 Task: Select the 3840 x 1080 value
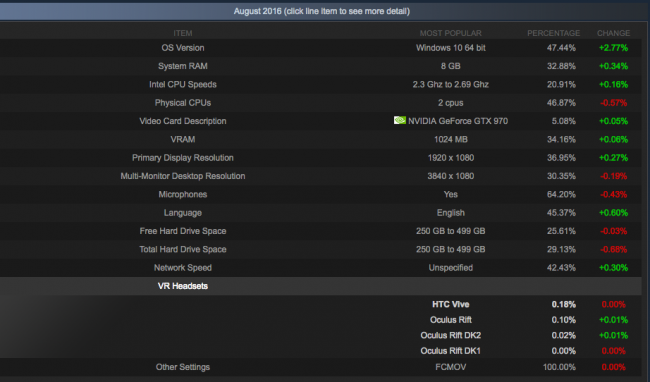451,176
